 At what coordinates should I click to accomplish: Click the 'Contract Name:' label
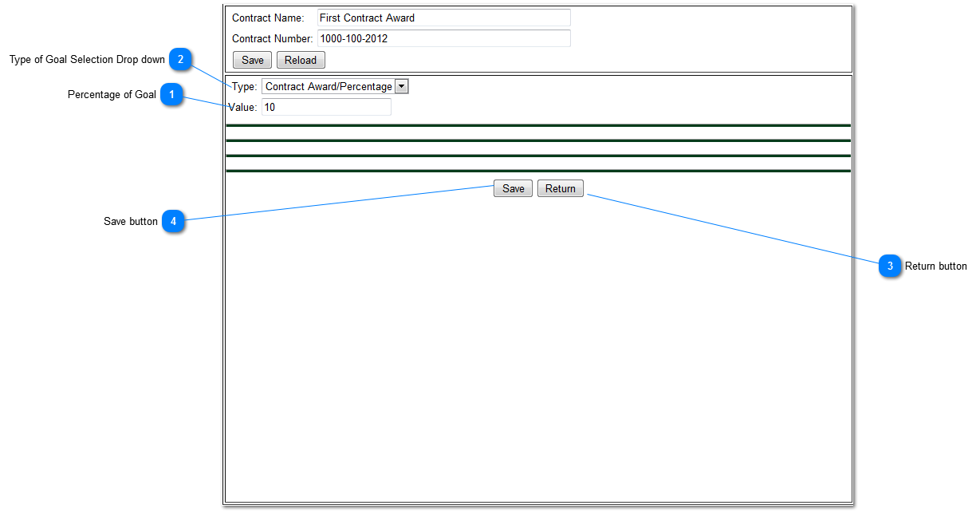coord(268,18)
